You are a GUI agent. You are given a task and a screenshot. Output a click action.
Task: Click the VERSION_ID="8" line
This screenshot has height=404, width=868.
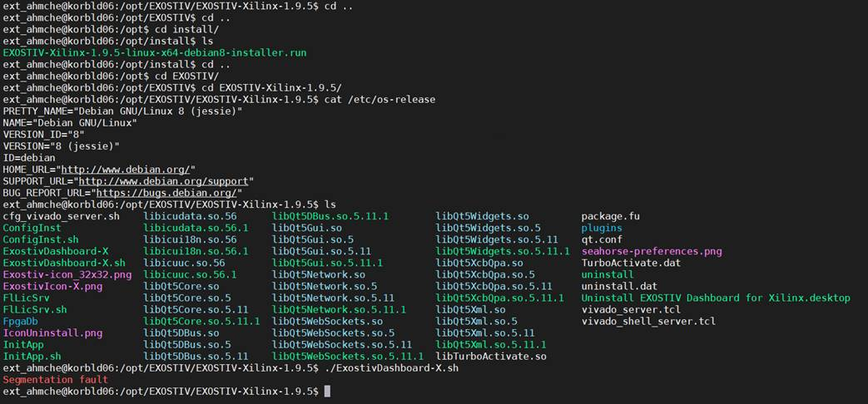44,135
